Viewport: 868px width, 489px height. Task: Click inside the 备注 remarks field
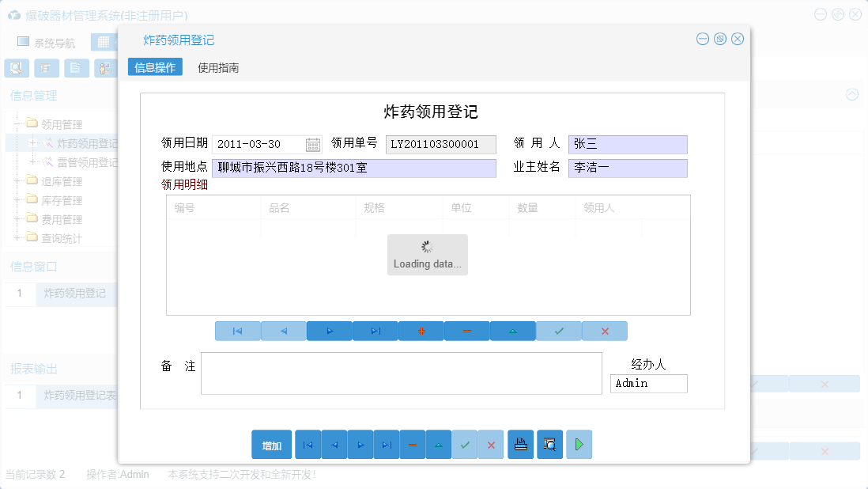click(402, 373)
